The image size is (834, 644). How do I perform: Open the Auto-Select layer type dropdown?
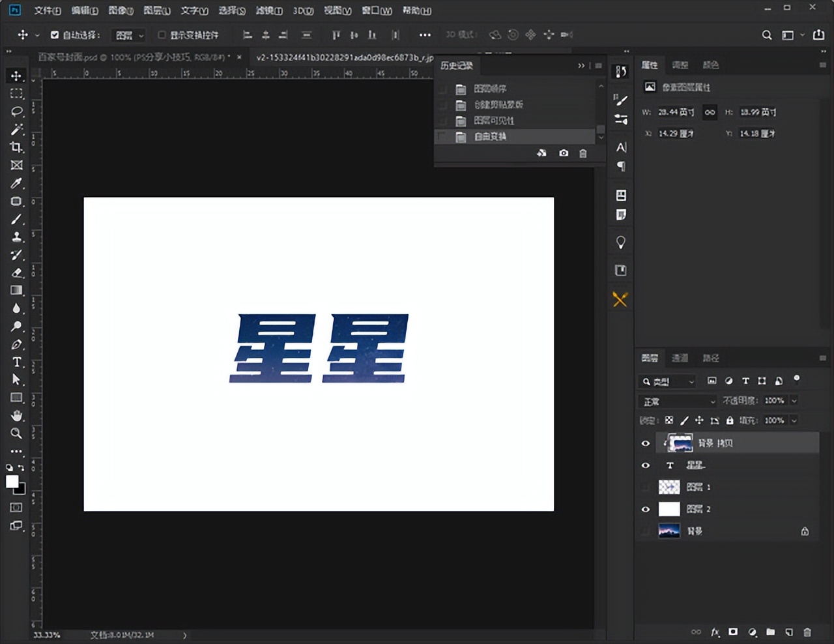(129, 35)
